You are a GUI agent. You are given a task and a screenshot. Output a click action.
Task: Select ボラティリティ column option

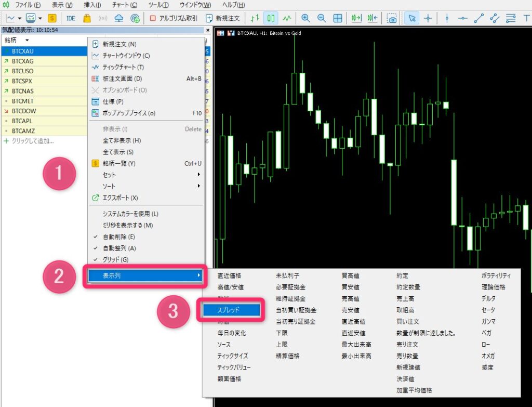tap(496, 275)
